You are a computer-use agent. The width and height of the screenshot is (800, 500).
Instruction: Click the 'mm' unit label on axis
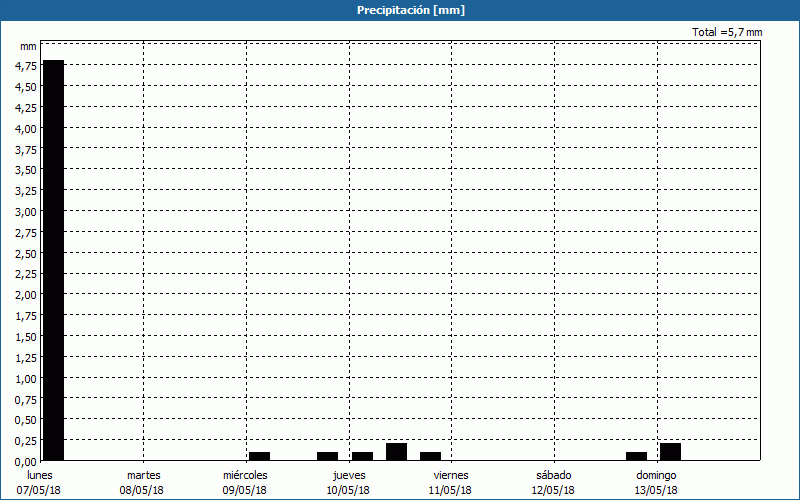tap(28, 46)
